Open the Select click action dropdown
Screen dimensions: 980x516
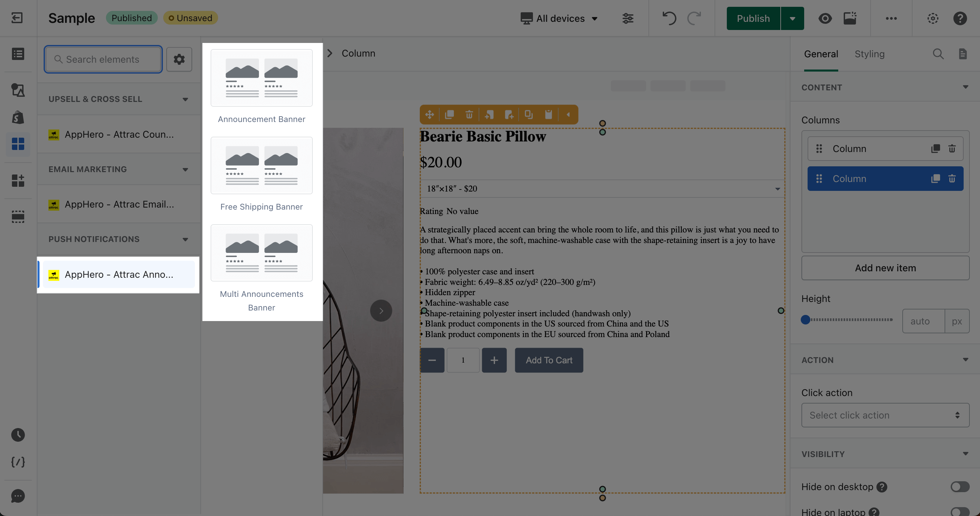click(885, 415)
